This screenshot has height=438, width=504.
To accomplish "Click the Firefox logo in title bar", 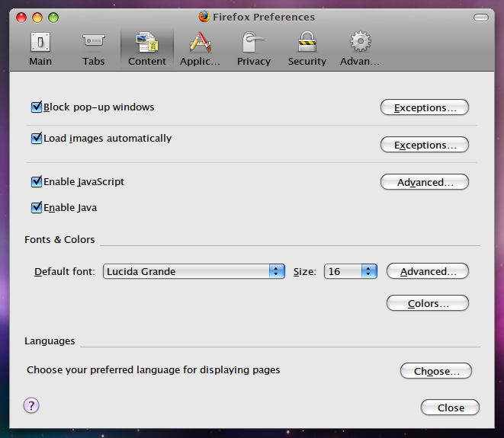I will pyautogui.click(x=204, y=16).
